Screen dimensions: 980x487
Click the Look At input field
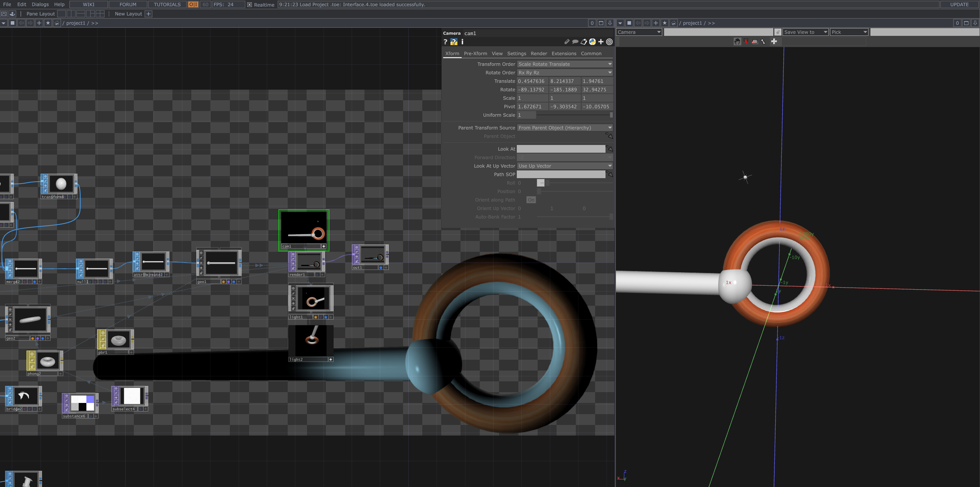[x=561, y=149]
